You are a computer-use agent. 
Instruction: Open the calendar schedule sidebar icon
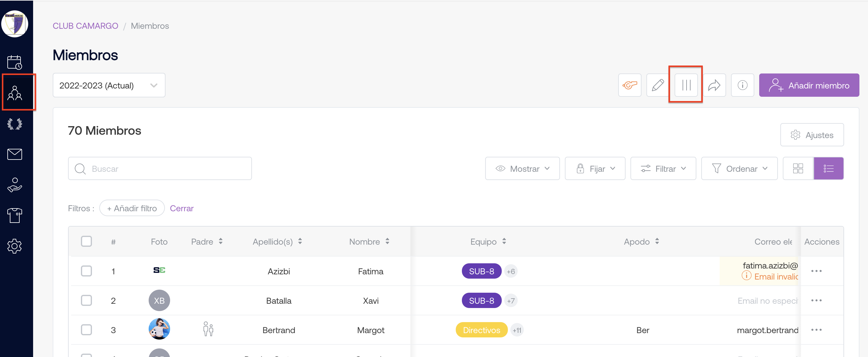click(15, 62)
